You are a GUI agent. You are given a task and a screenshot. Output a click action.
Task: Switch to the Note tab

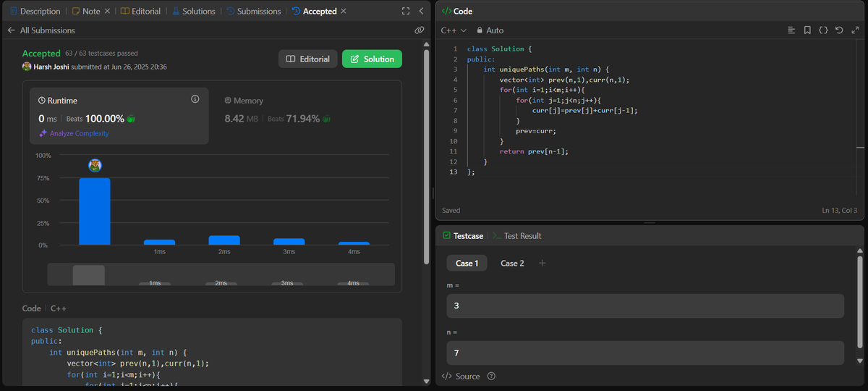[x=86, y=12]
